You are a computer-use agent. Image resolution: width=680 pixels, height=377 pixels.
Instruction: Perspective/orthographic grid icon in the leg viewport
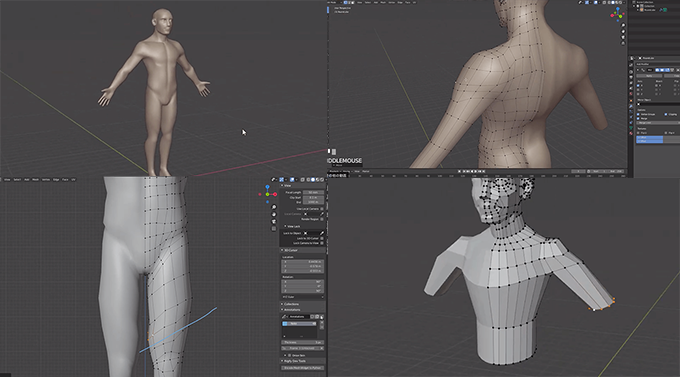click(x=274, y=229)
